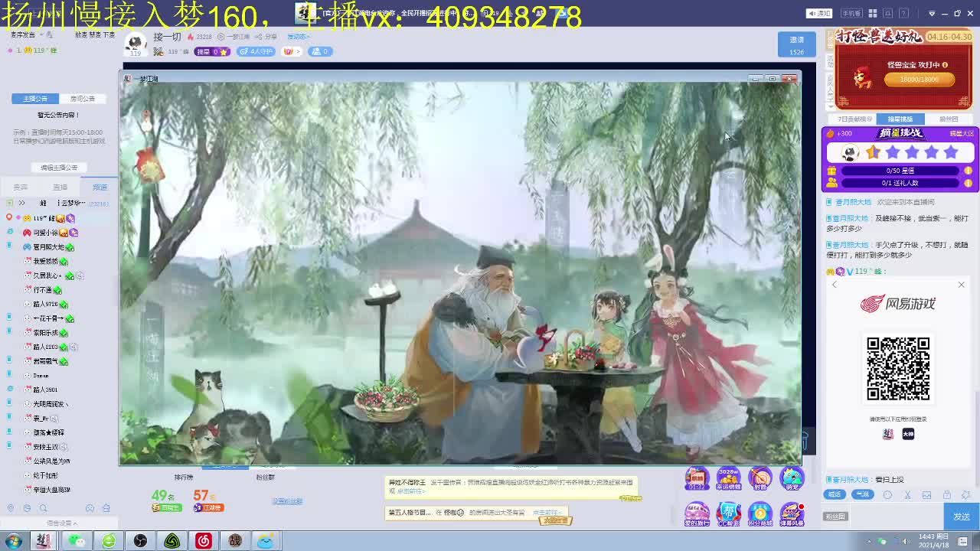The height and width of the screenshot is (551, 980).
Task: Open the 主播公告 tab
Action: coord(35,99)
